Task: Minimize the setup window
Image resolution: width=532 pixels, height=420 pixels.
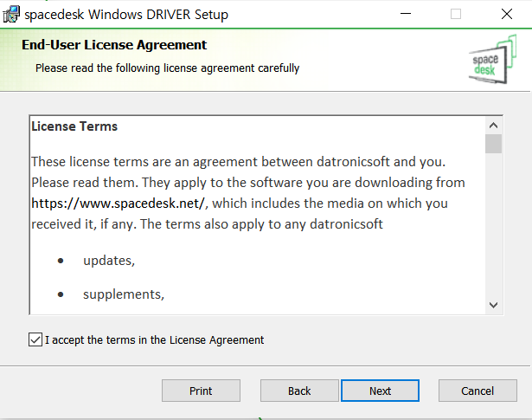Action: 406,14
